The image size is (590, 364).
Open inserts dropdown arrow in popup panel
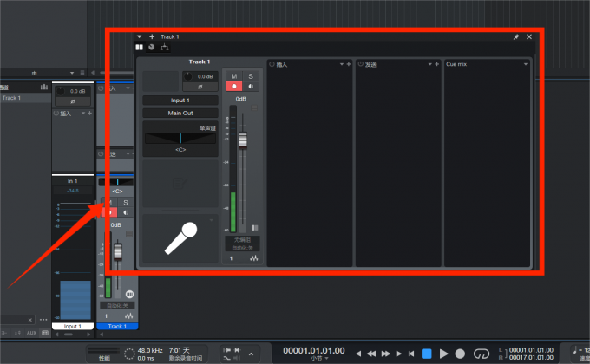[342, 64]
